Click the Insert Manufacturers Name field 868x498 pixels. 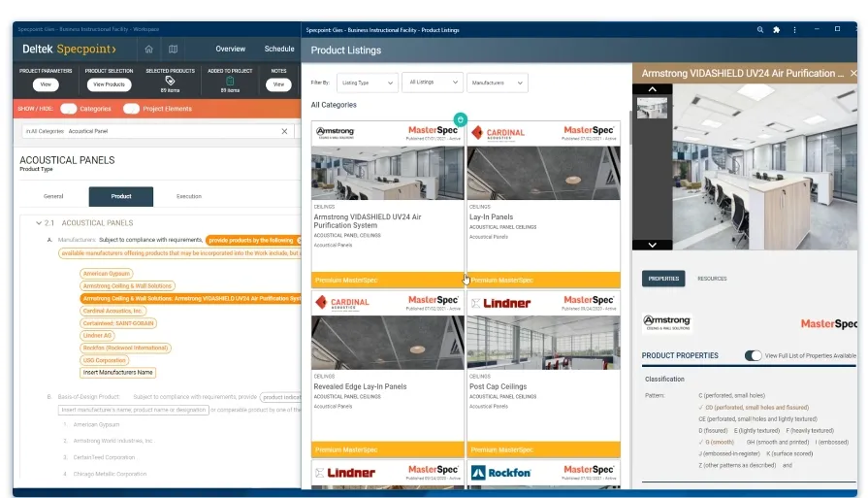[x=118, y=372]
